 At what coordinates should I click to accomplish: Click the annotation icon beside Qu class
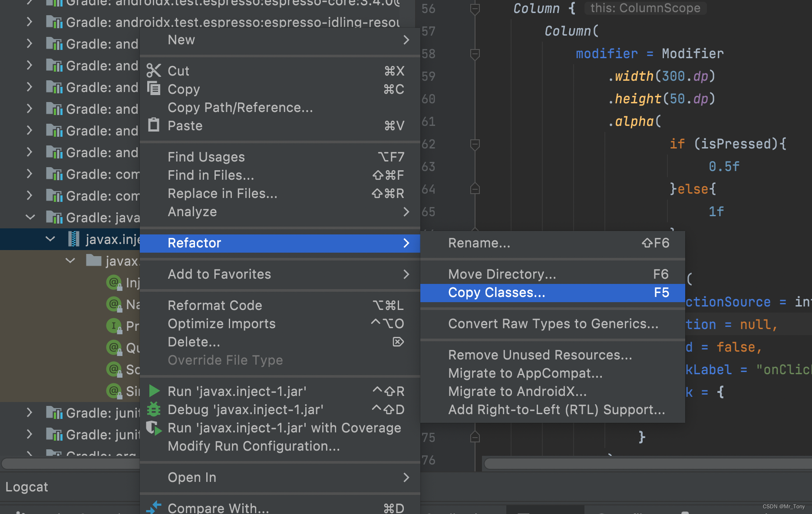point(114,348)
